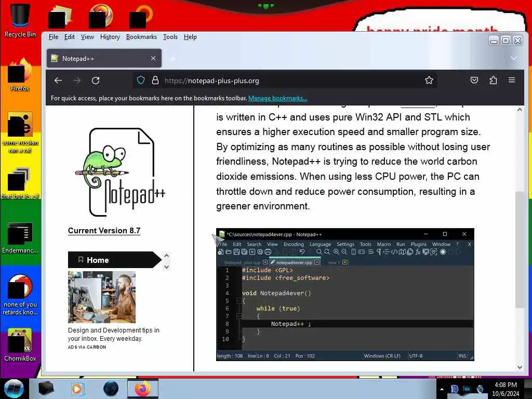Open the Carbon ad developer photo
The width and height of the screenshot is (532, 399).
click(x=102, y=297)
